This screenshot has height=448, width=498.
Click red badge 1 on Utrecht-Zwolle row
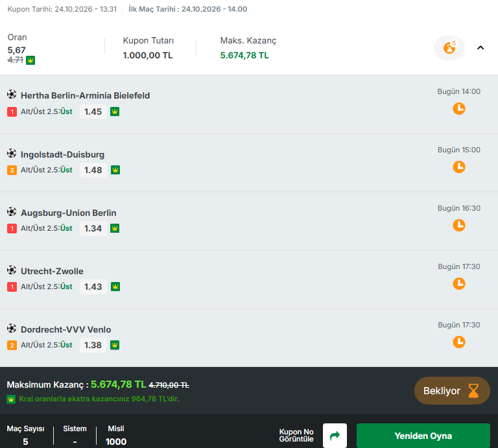[x=12, y=287]
